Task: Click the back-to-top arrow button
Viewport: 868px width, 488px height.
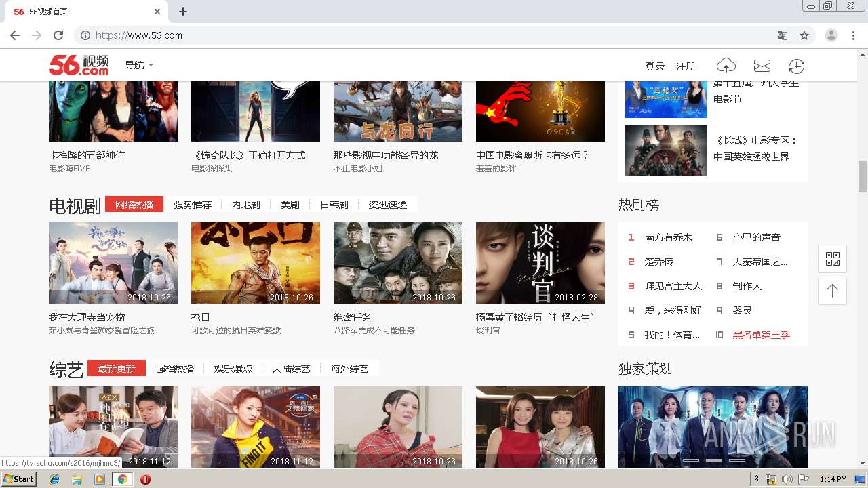Action: click(x=832, y=290)
